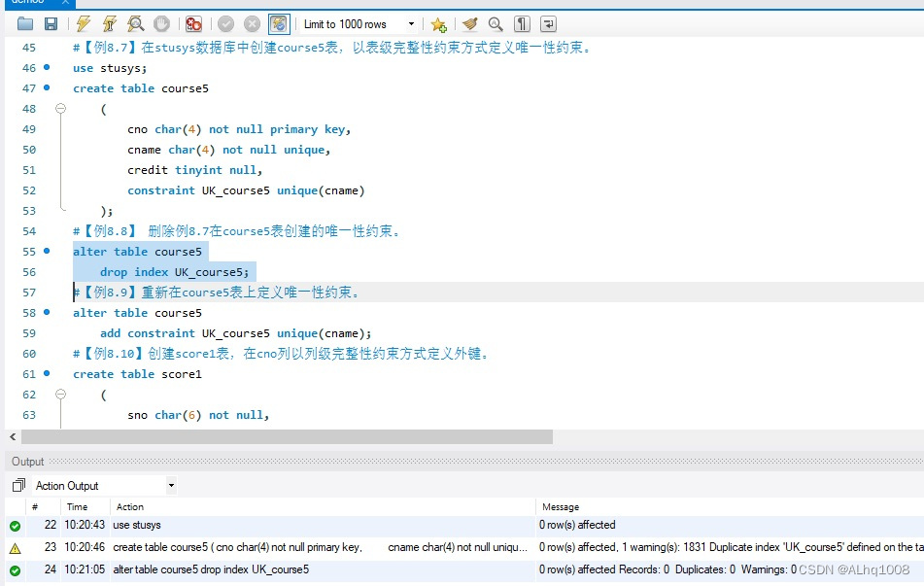Collapse the course5 table definition fold marker
The image size is (924, 586).
(x=60, y=109)
